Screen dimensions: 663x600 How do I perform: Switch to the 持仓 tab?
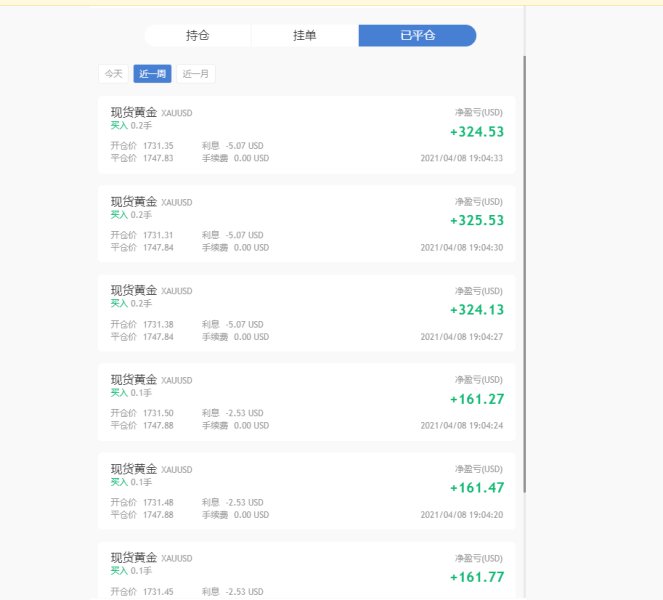(x=197, y=36)
